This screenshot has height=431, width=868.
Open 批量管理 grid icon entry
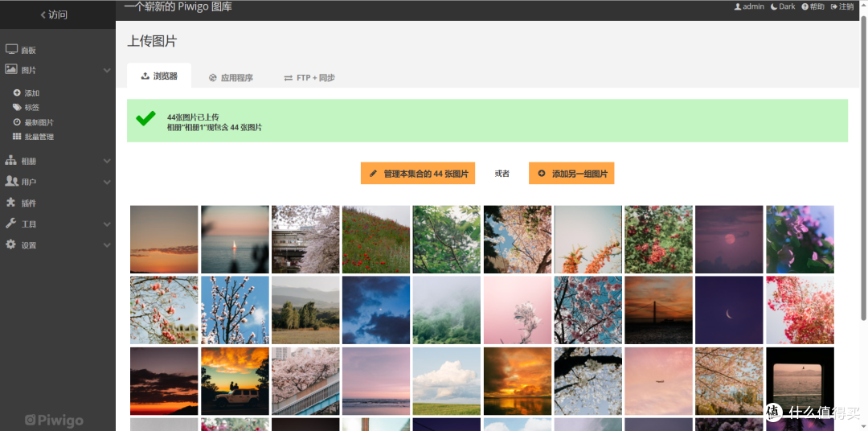click(x=17, y=136)
